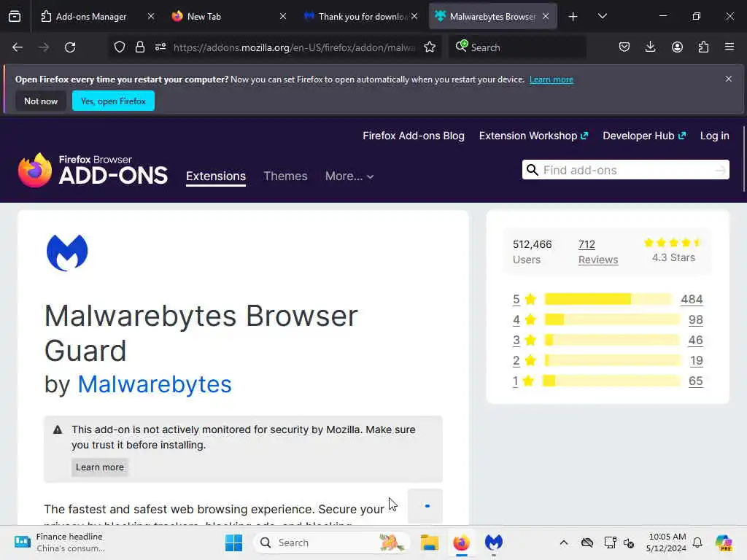
Task: Open the Copilot preview icon
Action: [x=724, y=542]
